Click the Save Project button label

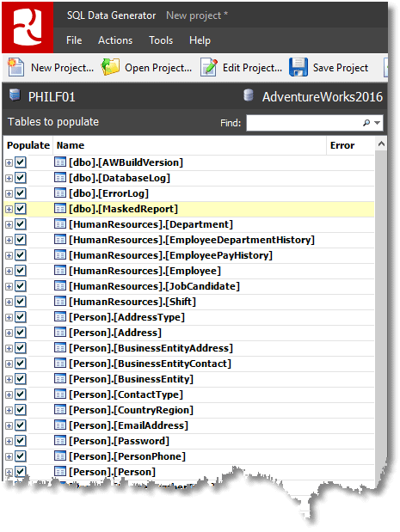pyautogui.click(x=341, y=68)
